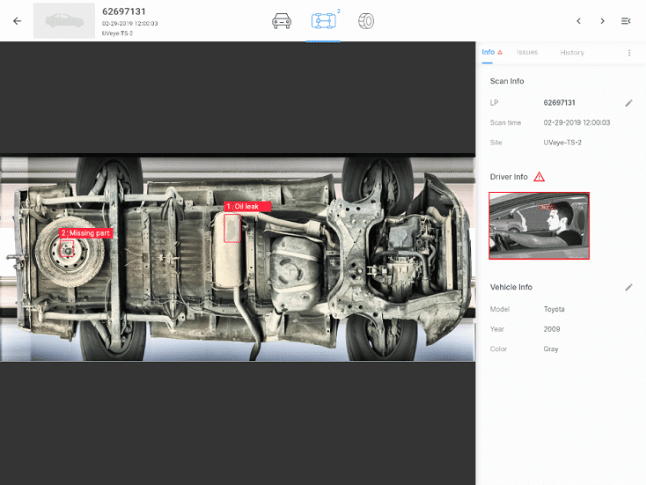Image resolution: width=646 pixels, height=485 pixels.
Task: Open the three-dot more options menu
Action: pyautogui.click(x=629, y=53)
